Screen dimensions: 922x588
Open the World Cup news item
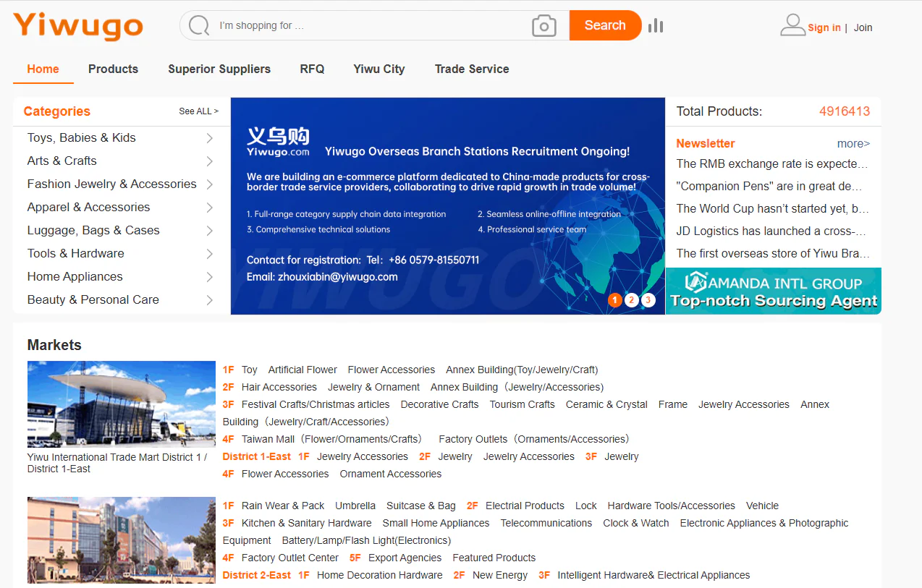pos(772,209)
